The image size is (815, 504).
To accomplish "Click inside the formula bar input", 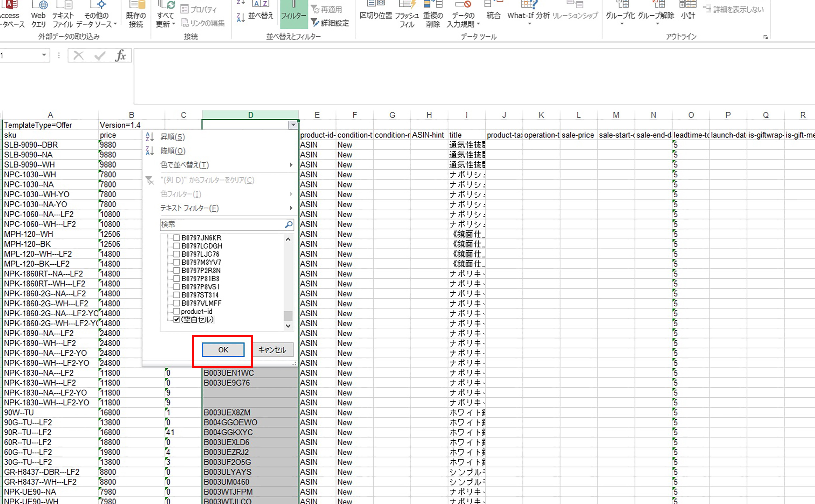I will 474,76.
